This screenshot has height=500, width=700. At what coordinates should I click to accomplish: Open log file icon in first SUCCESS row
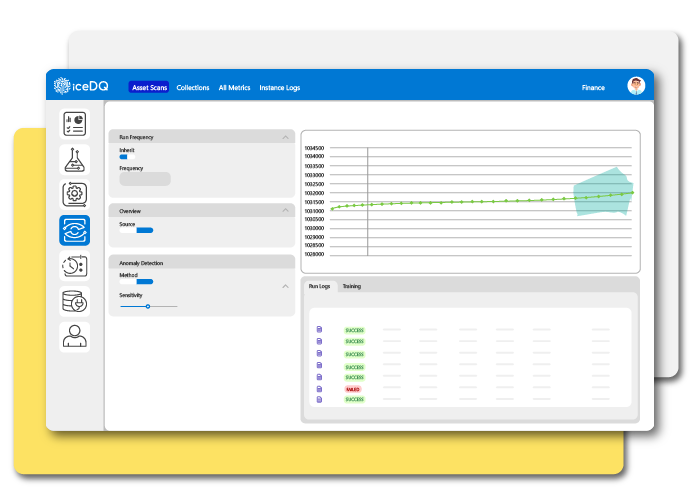coord(319,329)
